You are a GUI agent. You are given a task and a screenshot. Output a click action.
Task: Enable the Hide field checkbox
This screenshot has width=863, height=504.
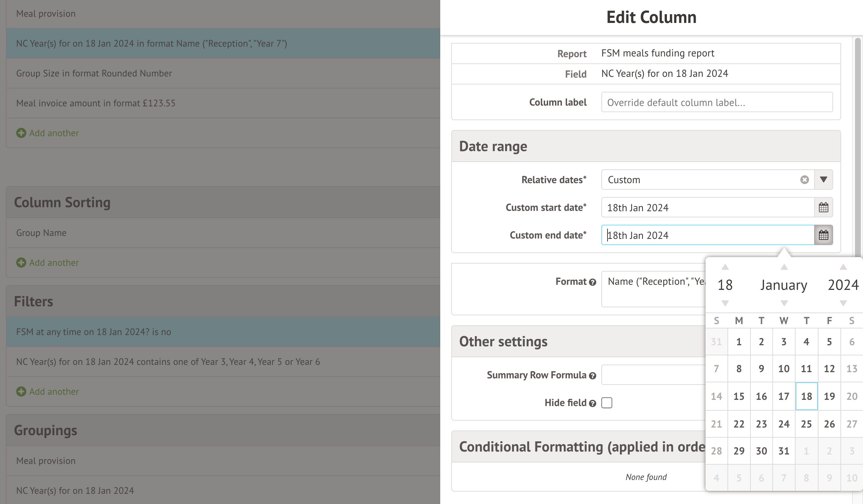(606, 403)
